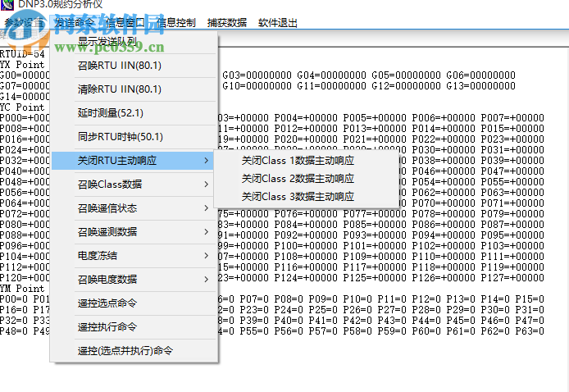Click arrow beside 召唤遥测数据
569x392 pixels.
pos(206,231)
